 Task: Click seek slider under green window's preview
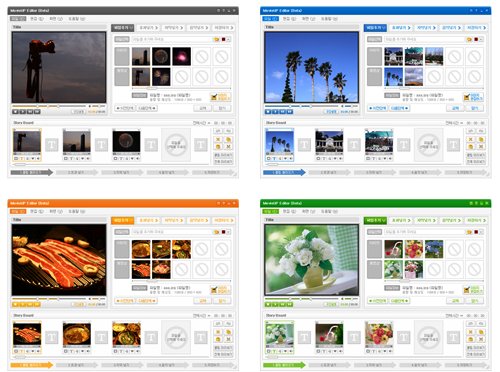(x=302, y=299)
